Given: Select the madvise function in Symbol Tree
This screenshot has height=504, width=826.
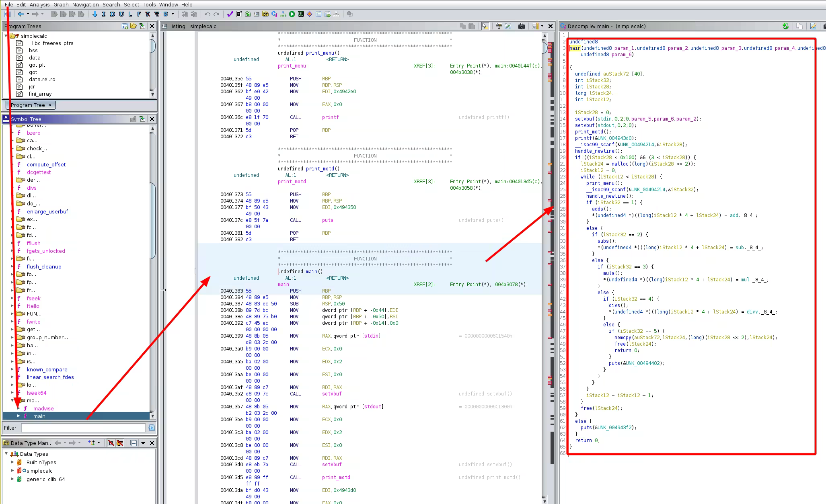Looking at the screenshot, I should coord(43,408).
